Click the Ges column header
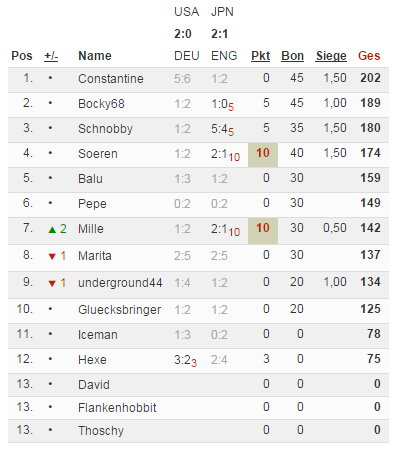Image resolution: width=395 pixels, height=452 pixels. [369, 56]
